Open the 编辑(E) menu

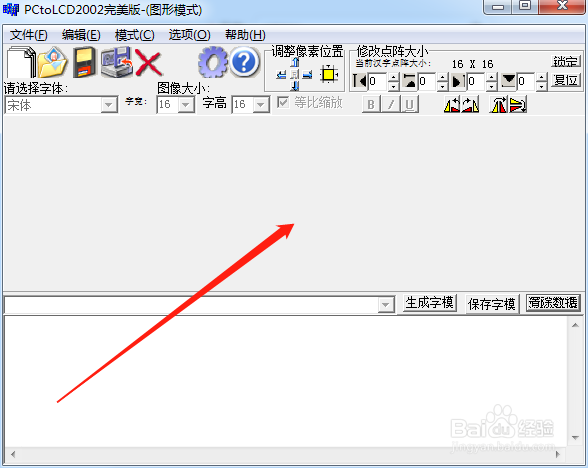coord(81,35)
